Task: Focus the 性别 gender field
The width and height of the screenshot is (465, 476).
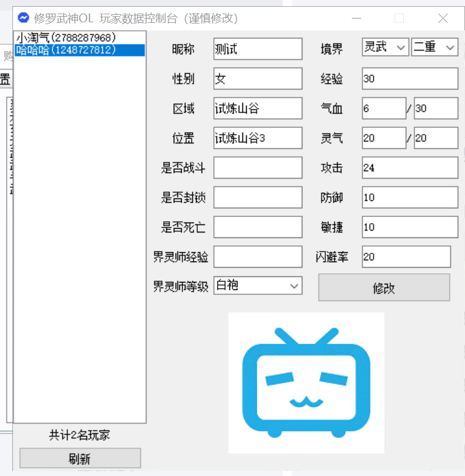Action: tap(258, 79)
